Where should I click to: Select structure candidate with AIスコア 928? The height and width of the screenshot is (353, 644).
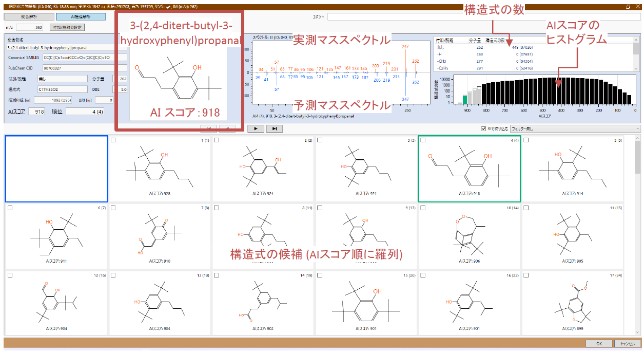pyautogui.click(x=160, y=169)
